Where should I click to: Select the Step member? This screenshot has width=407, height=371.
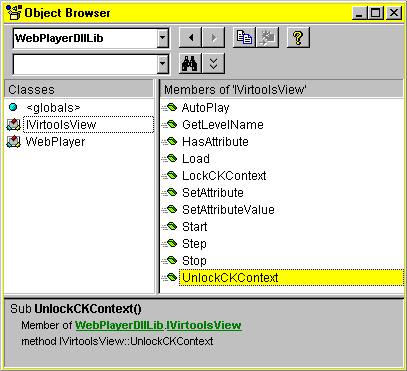[x=194, y=244]
